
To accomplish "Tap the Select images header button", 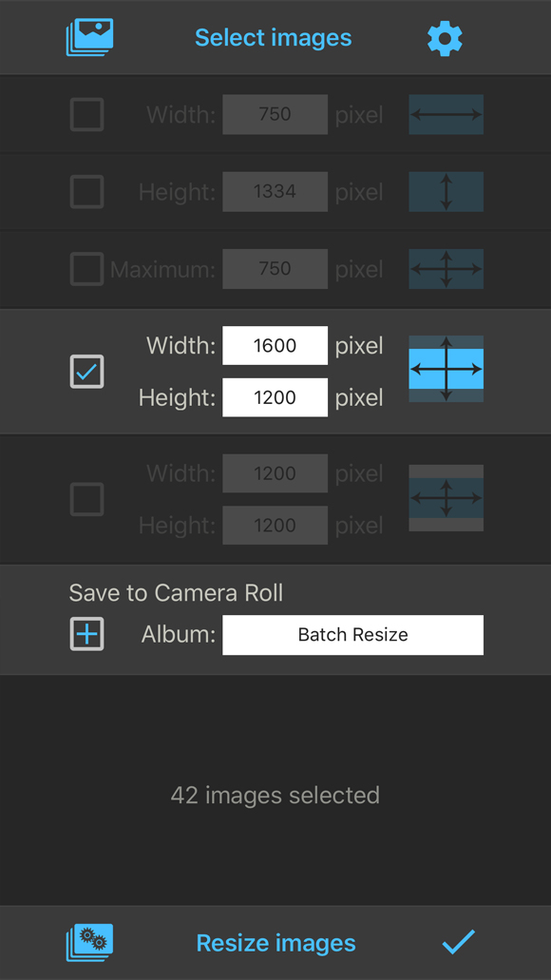I will (x=274, y=38).
